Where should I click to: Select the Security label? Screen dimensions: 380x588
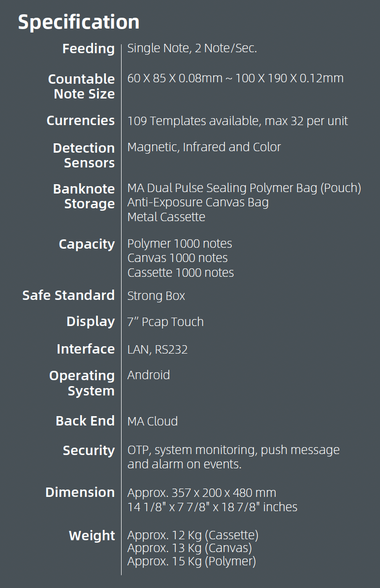click(x=89, y=451)
